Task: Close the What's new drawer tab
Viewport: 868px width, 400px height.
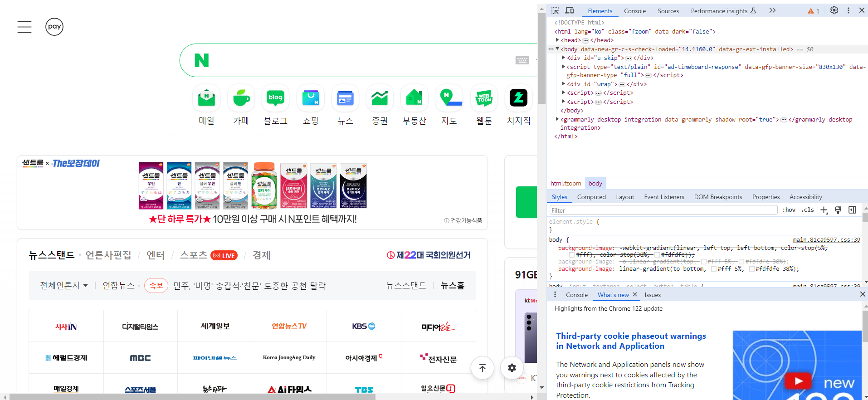Action: 635,294
